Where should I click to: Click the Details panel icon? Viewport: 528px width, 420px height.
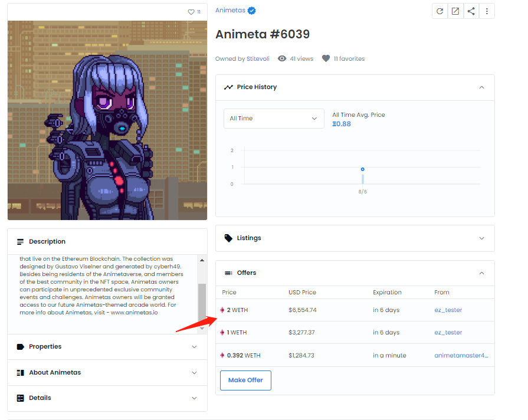[20, 398]
